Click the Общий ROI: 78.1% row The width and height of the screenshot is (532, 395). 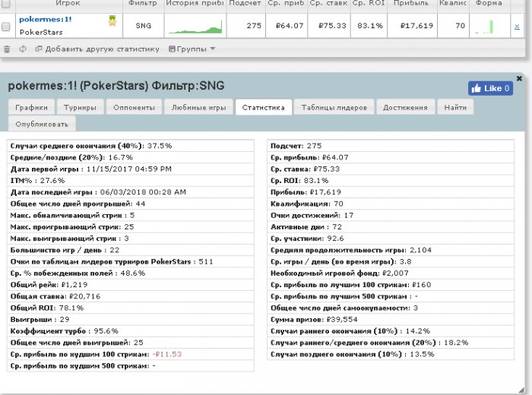click(130, 308)
